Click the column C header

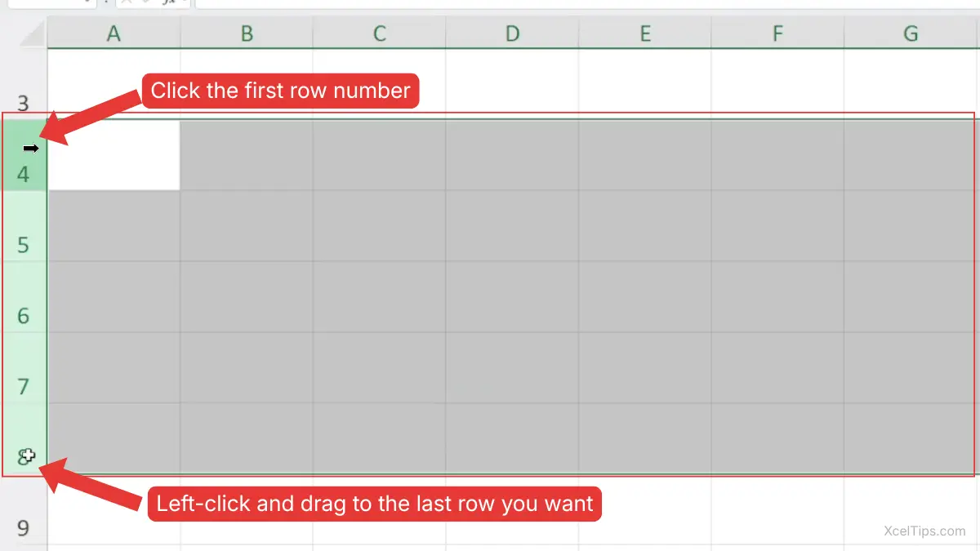tap(379, 33)
